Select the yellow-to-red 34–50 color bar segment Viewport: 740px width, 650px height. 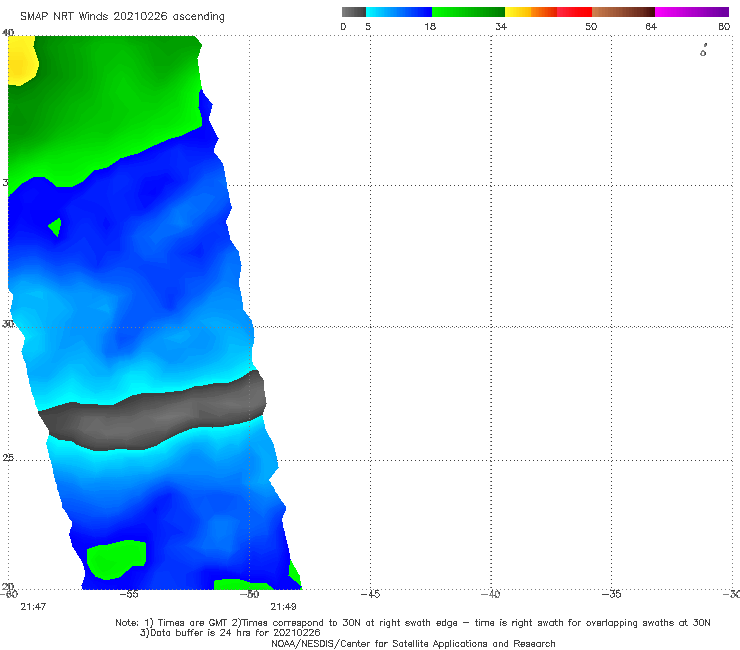548,12
